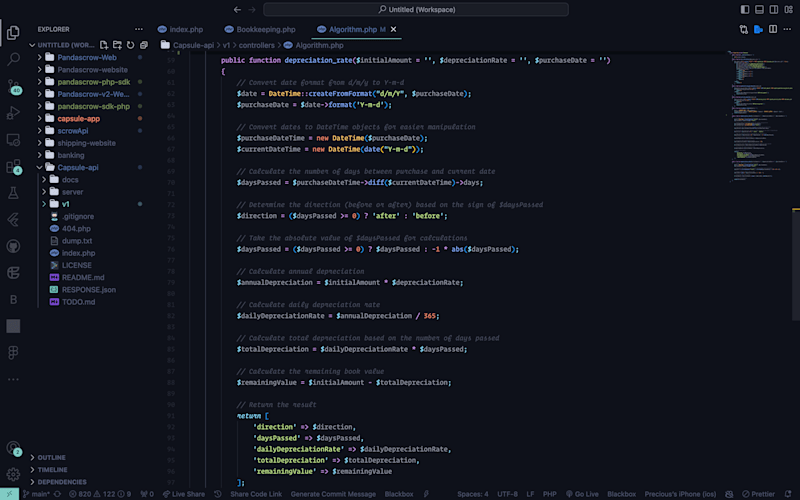Open Source Control view with 40 badge
Screen dimensions: 800x500
pyautogui.click(x=13, y=86)
